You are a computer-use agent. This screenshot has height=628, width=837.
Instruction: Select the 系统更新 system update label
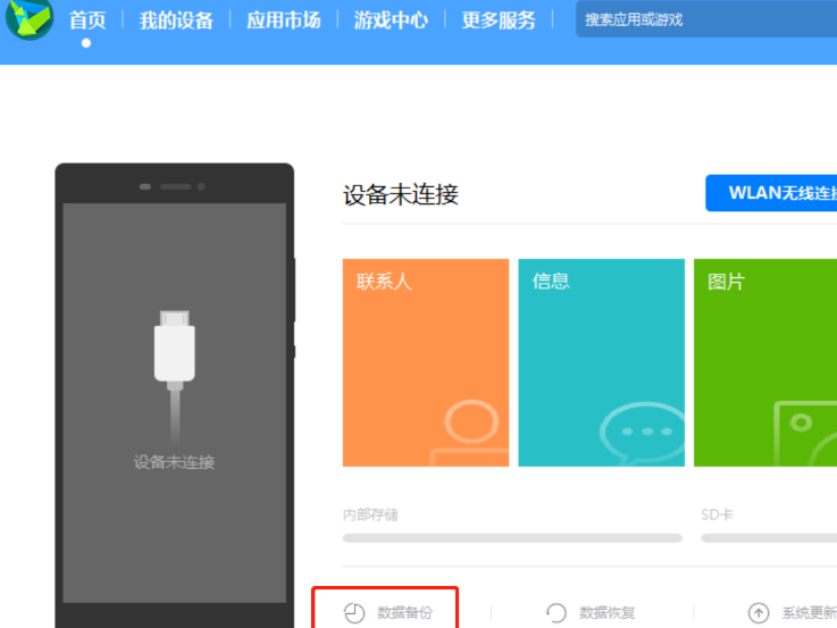click(809, 613)
